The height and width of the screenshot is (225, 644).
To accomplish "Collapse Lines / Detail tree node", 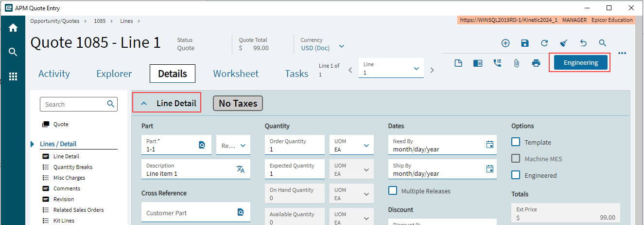I will point(33,144).
